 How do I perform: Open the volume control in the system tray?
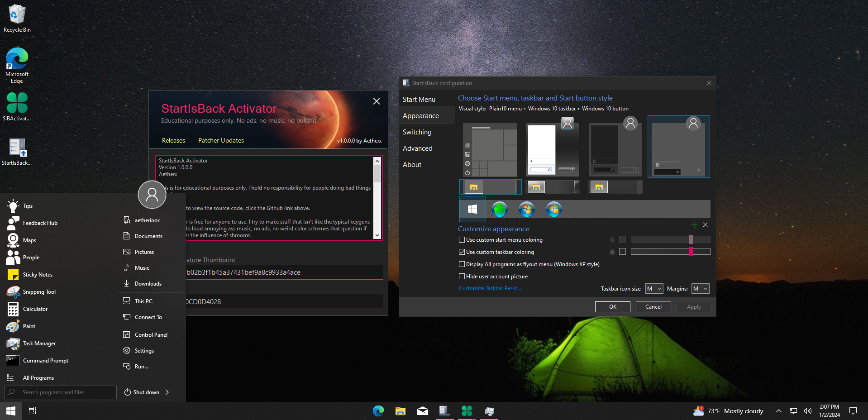808,411
